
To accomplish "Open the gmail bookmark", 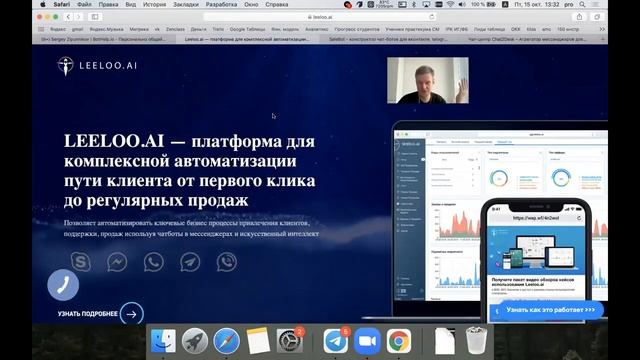I will [x=78, y=29].
